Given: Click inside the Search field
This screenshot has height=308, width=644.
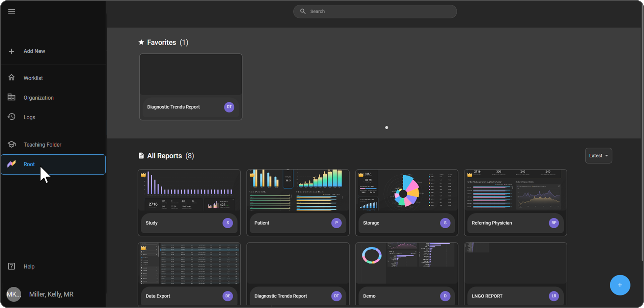Looking at the screenshot, I should tap(378, 11).
